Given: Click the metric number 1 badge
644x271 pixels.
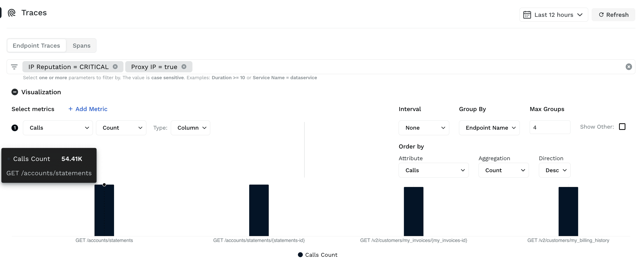Looking at the screenshot, I should click(x=15, y=128).
